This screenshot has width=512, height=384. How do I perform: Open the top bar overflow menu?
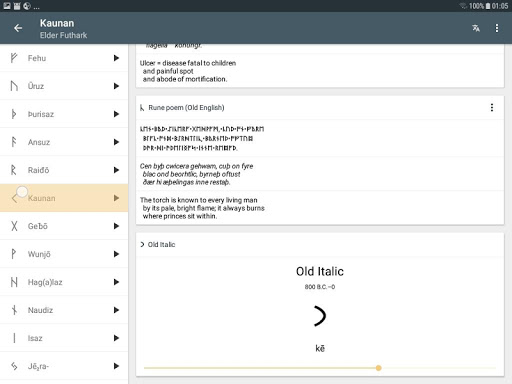point(497,28)
